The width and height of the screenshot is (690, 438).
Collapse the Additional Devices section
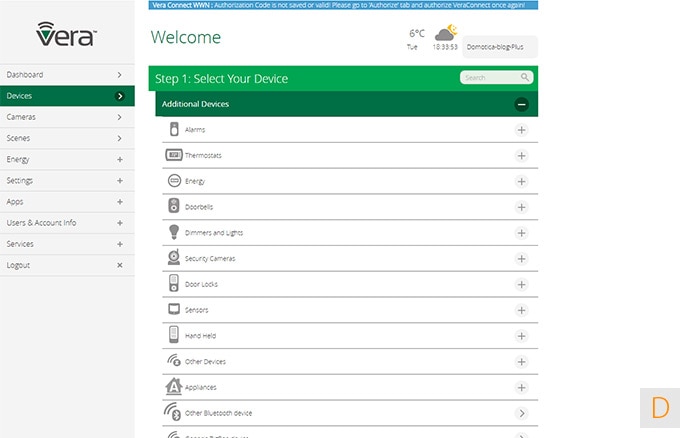click(521, 104)
